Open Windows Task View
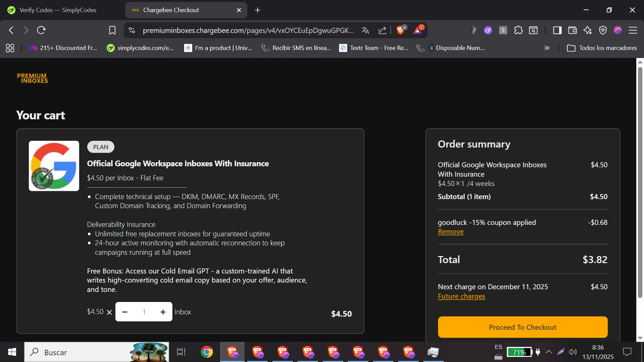Screen dimensions: 644x362 (x=181, y=352)
